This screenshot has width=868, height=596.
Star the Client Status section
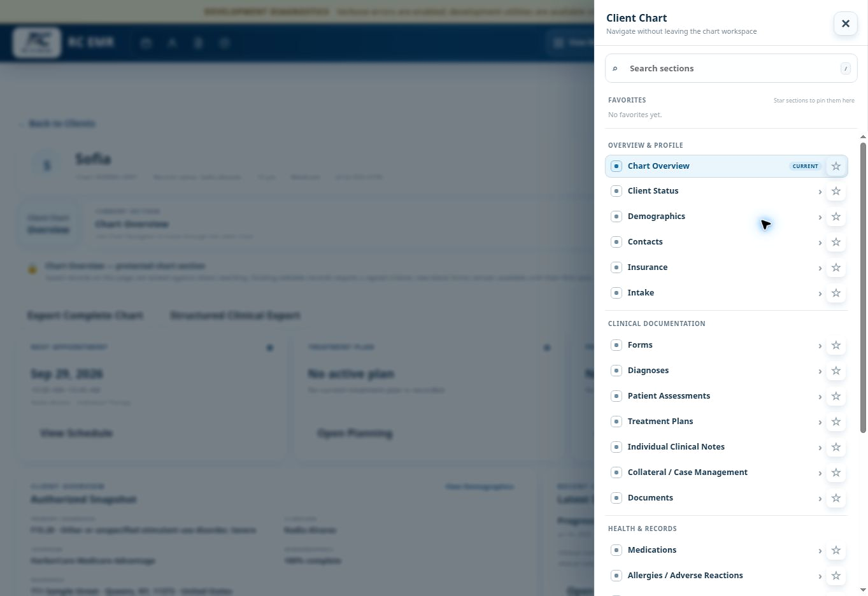tap(836, 191)
